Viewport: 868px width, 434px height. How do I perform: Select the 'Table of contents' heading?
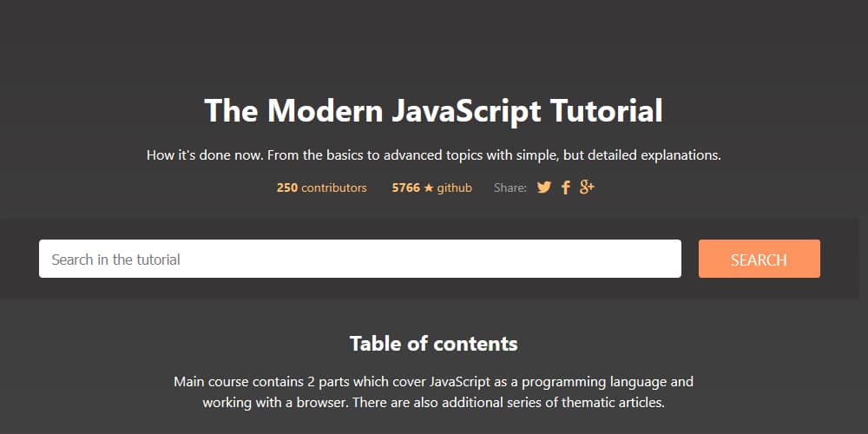pos(433,343)
